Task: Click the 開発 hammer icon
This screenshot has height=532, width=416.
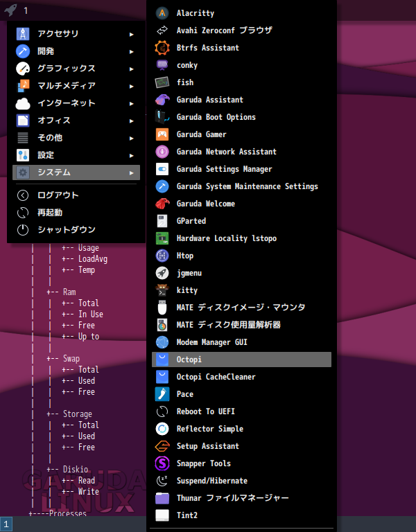Action: [x=23, y=51]
